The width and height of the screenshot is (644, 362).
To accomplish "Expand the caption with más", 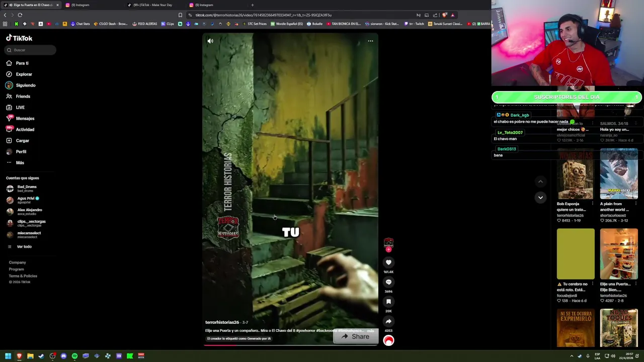I will pyautogui.click(x=371, y=331).
